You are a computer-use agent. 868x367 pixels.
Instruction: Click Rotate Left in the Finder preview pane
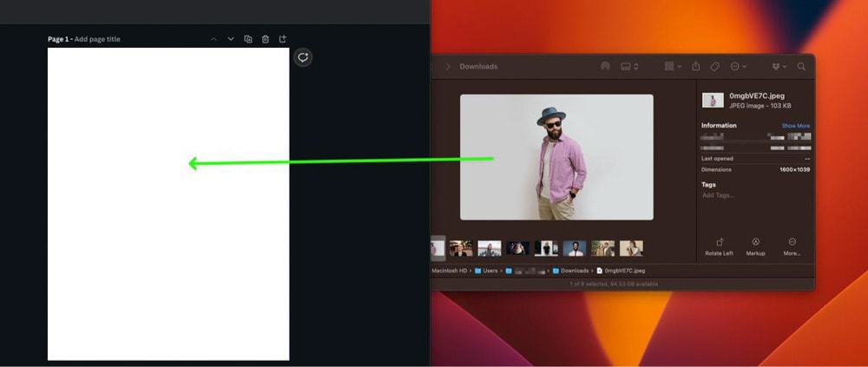point(719,247)
